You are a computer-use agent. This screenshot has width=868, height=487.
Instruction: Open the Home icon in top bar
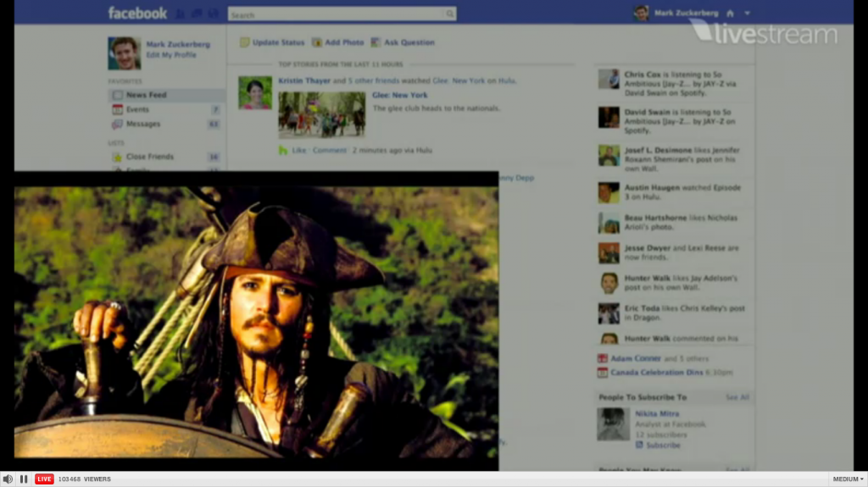(x=730, y=14)
